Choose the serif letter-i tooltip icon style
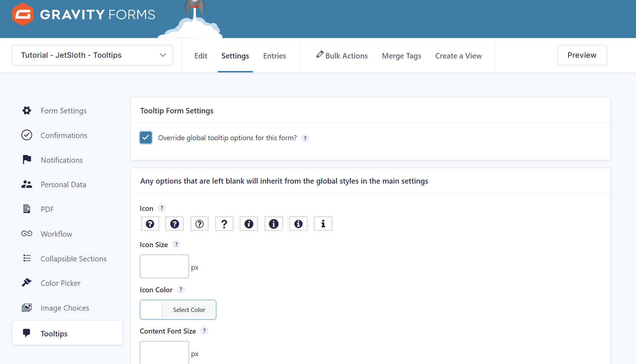This screenshot has height=364, width=636. pos(323,223)
